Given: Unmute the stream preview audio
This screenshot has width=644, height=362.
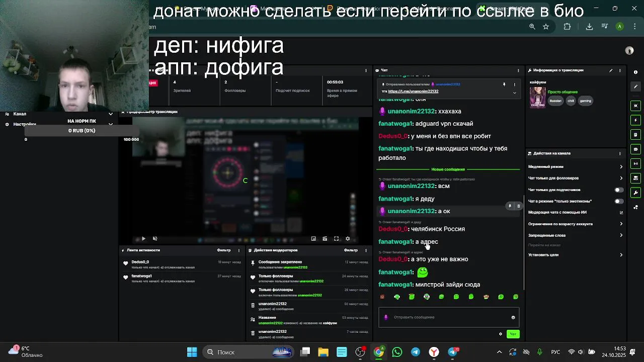Looking at the screenshot, I should click(x=155, y=239).
